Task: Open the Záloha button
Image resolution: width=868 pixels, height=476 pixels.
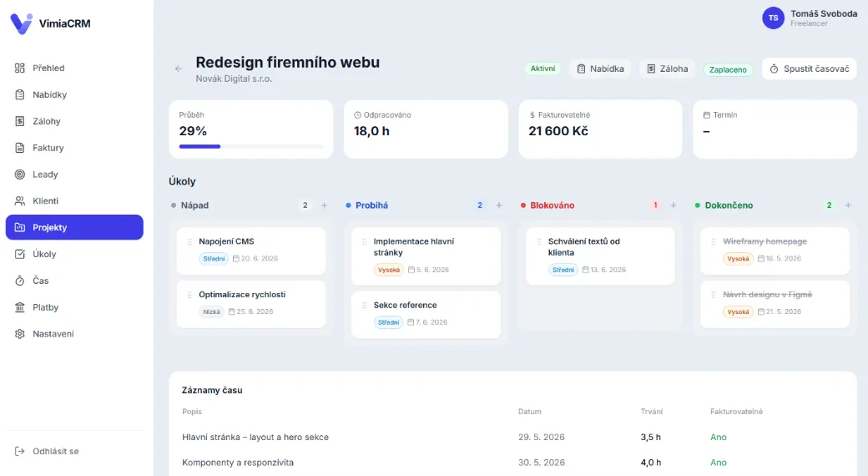Action: [x=667, y=68]
